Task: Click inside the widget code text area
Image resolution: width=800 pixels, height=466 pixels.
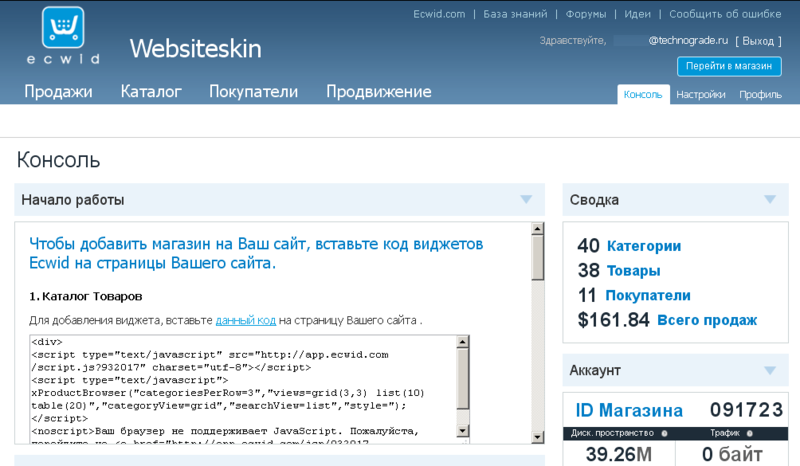Action: point(243,389)
